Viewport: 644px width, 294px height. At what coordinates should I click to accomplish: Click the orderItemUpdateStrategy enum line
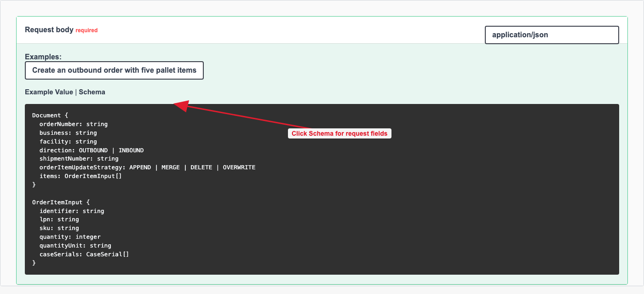coord(147,167)
